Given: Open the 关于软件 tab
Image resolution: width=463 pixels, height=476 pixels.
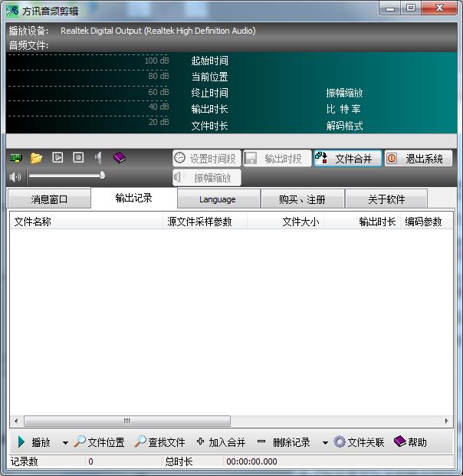Looking at the screenshot, I should tap(386, 199).
